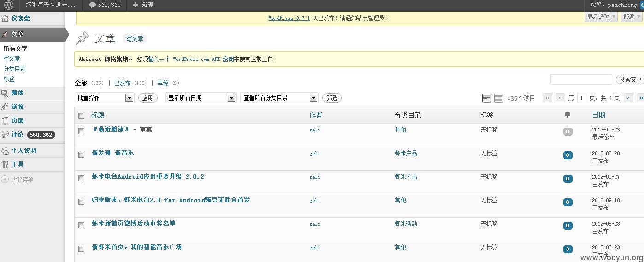Click the current page number field

pos(581,98)
